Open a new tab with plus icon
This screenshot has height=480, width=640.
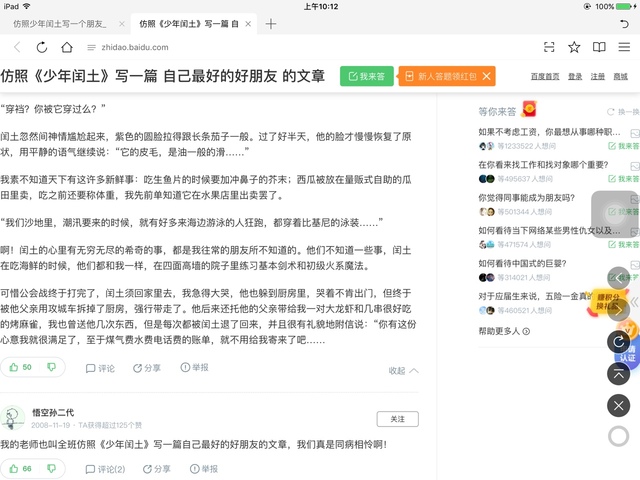click(271, 23)
